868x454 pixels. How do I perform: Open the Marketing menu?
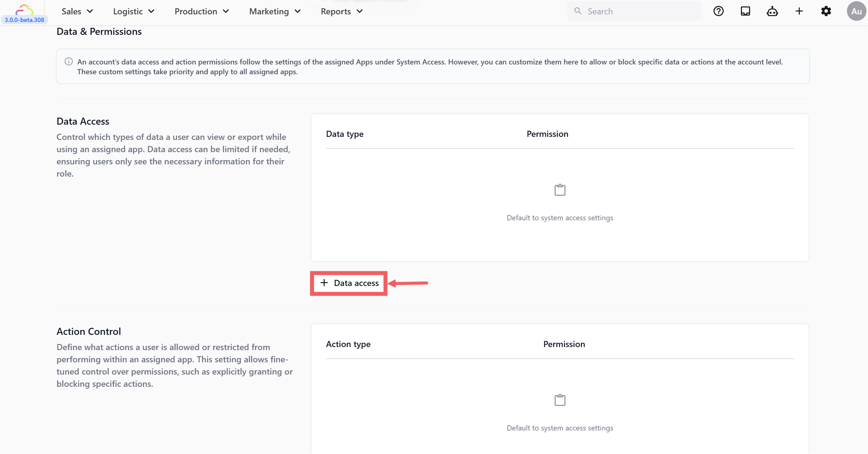click(275, 12)
